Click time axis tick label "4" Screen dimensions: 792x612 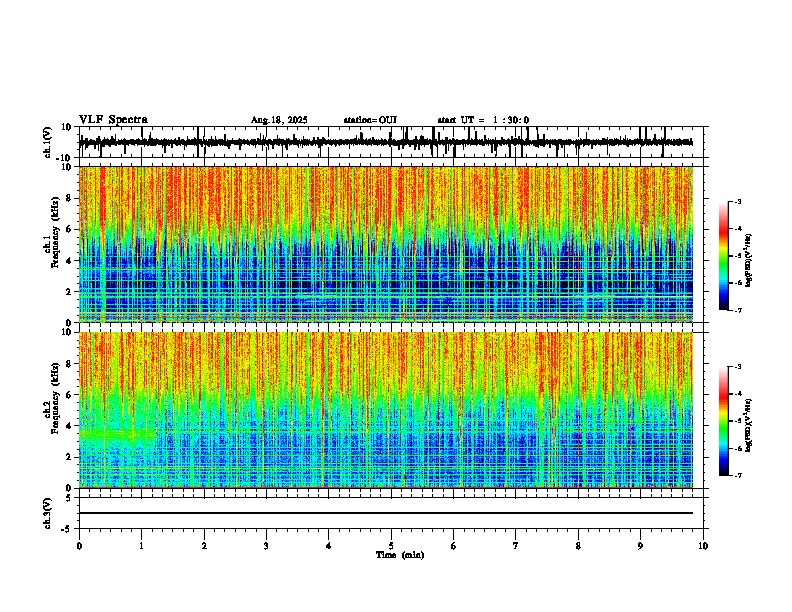pyautogui.click(x=329, y=546)
